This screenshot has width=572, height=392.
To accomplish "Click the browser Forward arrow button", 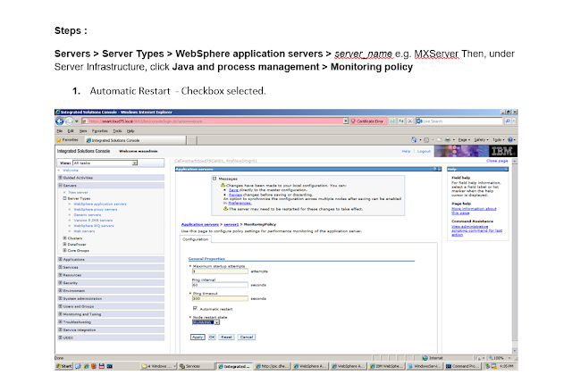I will 69,121.
